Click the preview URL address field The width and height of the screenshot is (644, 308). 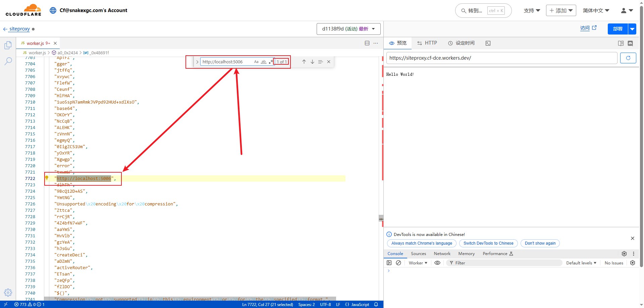tap(502, 58)
